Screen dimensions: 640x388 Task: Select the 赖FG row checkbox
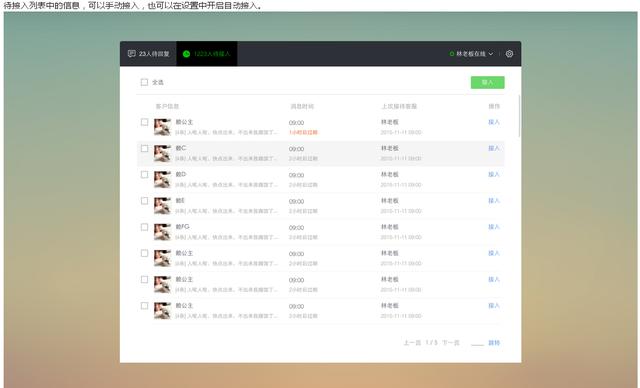(144, 227)
